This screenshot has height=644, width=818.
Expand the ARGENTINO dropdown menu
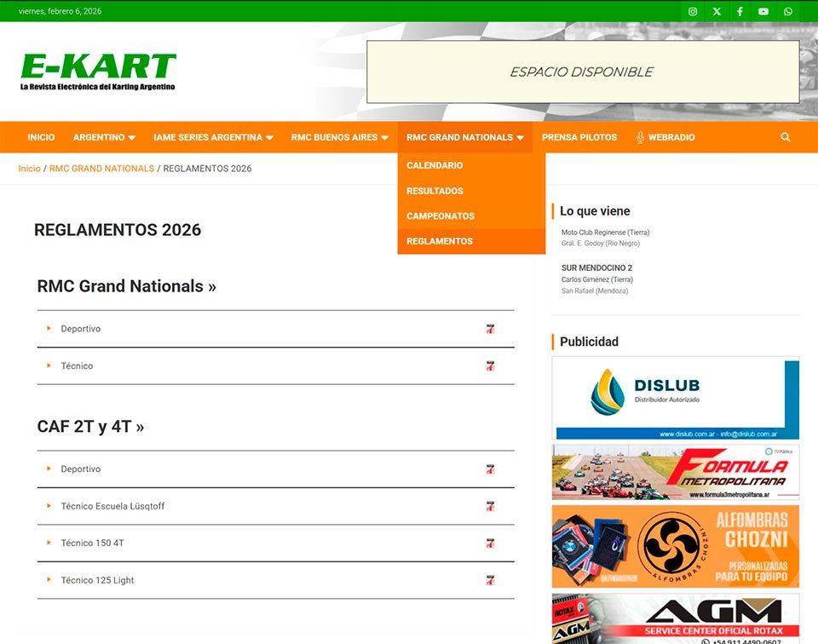[104, 137]
